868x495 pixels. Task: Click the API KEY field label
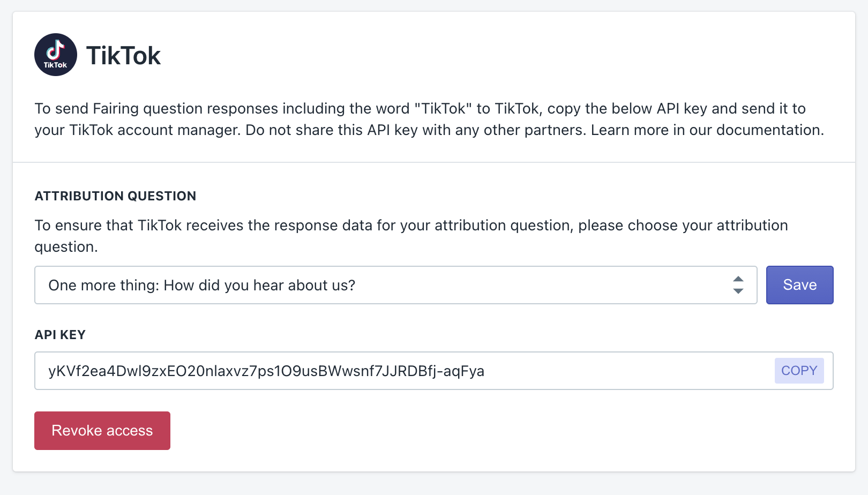tap(60, 335)
